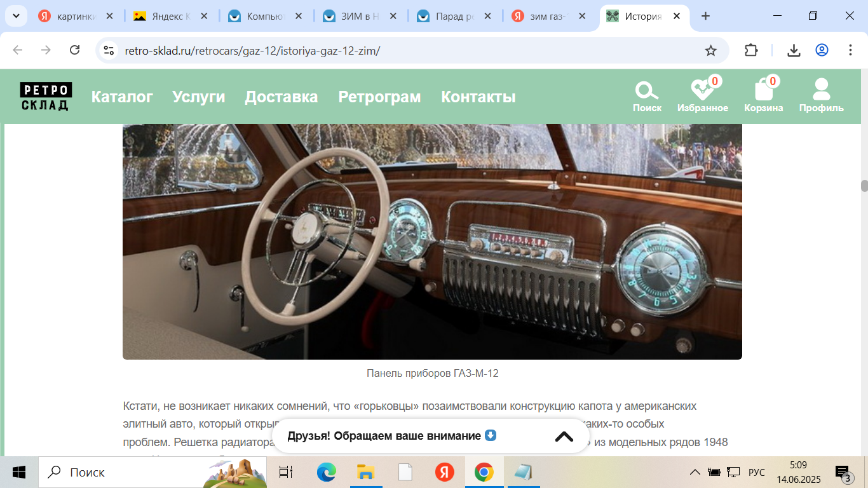The height and width of the screenshot is (488, 868).
Task: Open the Chrome three-dot menu
Action: (x=850, y=50)
